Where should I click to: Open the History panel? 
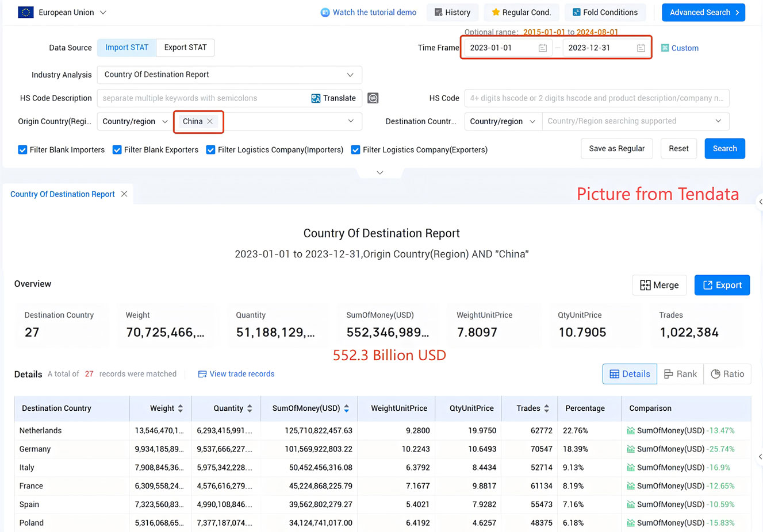(x=453, y=12)
